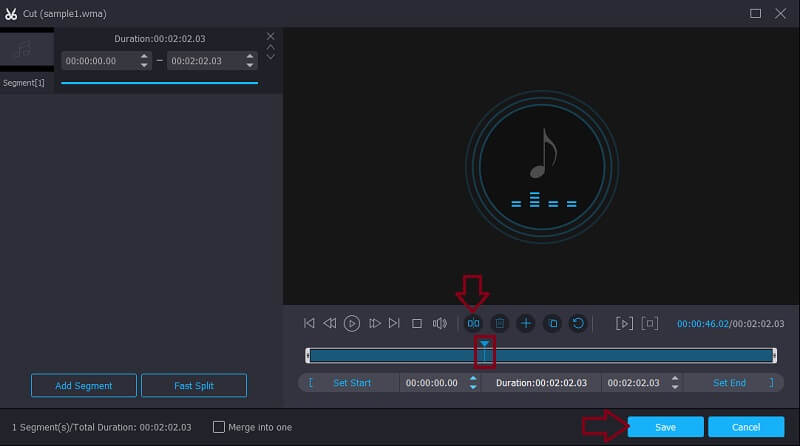Decrease the timeline start time with the down arrow
800x446 pixels.
pyautogui.click(x=473, y=387)
